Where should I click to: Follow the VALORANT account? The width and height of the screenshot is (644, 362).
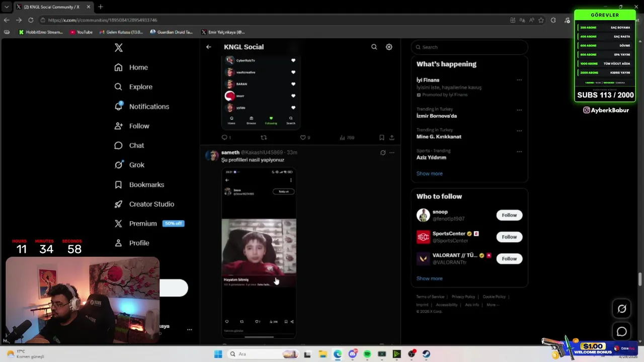click(509, 258)
